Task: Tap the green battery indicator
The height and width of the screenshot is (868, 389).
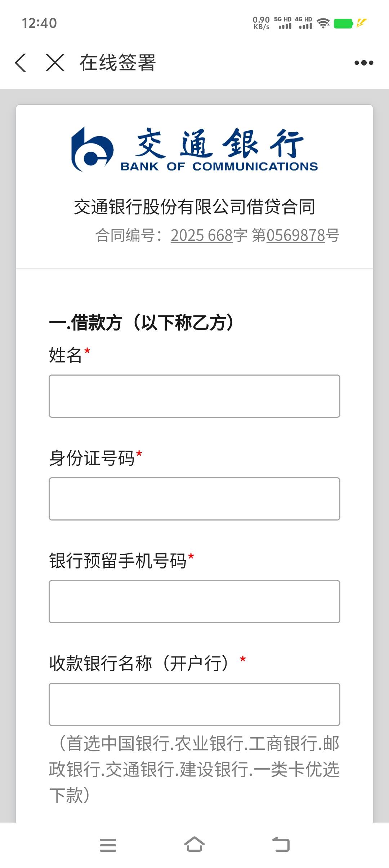Action: click(x=343, y=23)
